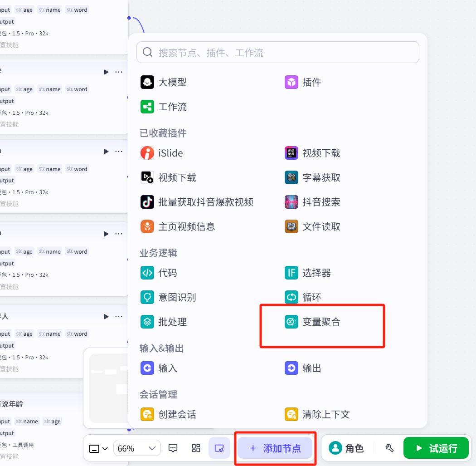Click str.age tag in 说年龄 node
The height and width of the screenshot is (466, 476).
point(52,421)
